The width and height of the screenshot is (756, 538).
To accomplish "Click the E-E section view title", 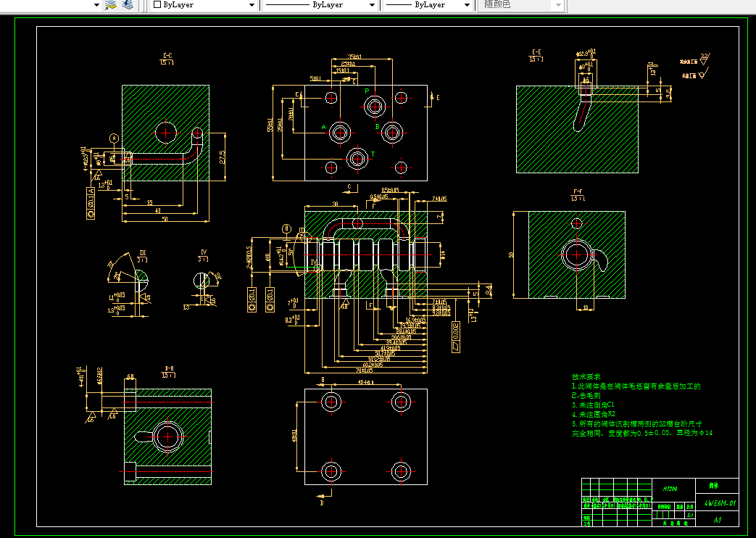I will [536, 56].
